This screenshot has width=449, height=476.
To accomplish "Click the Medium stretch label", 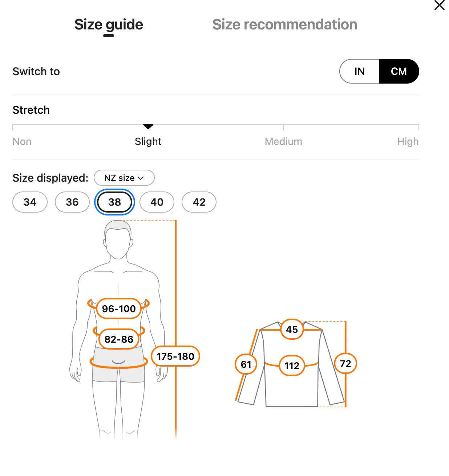I will click(283, 142).
